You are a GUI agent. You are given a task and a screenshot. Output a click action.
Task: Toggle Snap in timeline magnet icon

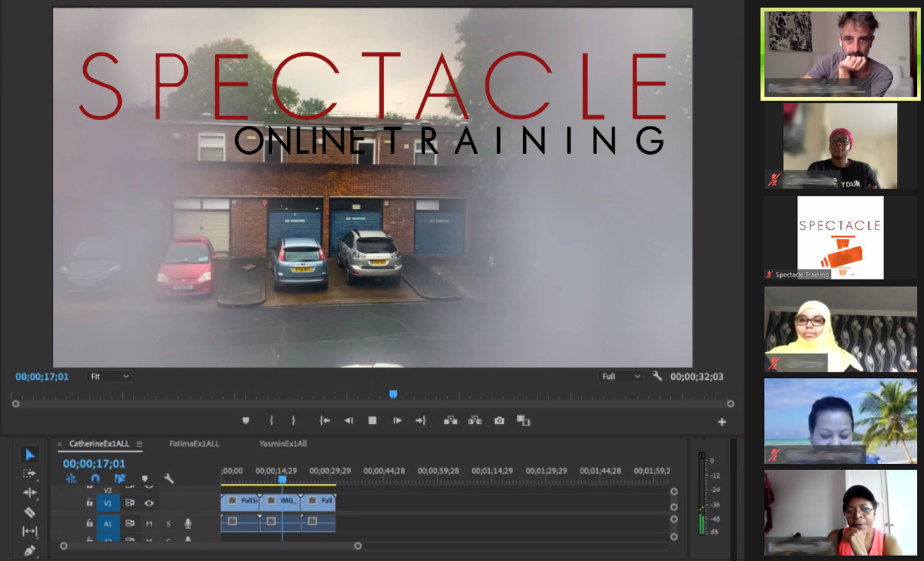95,479
